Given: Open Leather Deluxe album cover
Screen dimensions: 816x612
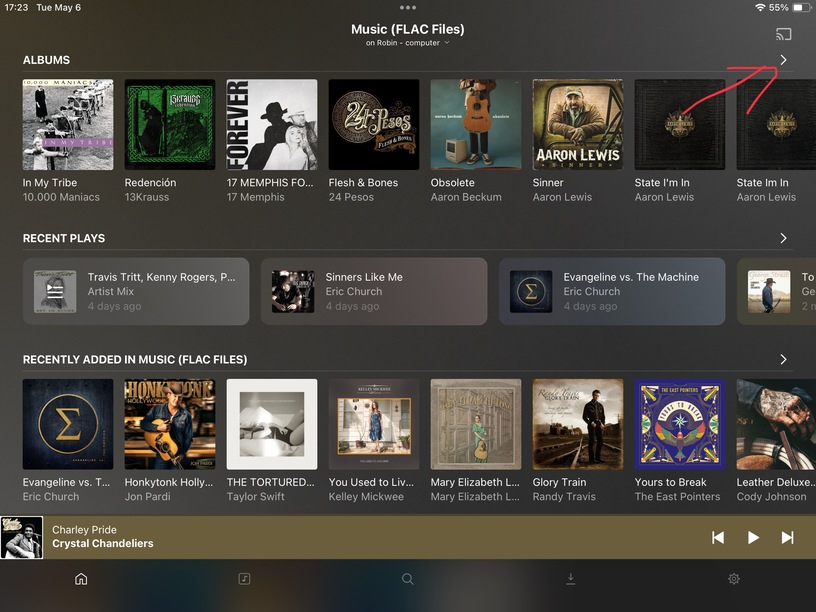Looking at the screenshot, I should pos(776,424).
